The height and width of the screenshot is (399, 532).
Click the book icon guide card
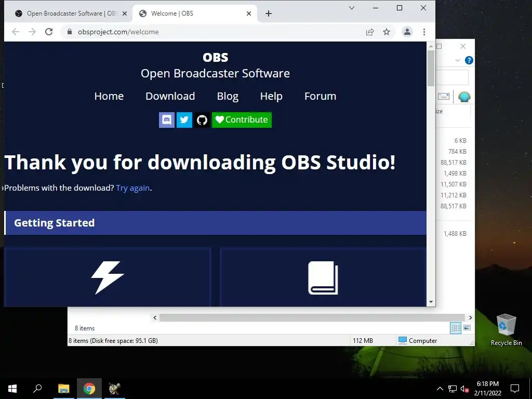click(x=323, y=277)
